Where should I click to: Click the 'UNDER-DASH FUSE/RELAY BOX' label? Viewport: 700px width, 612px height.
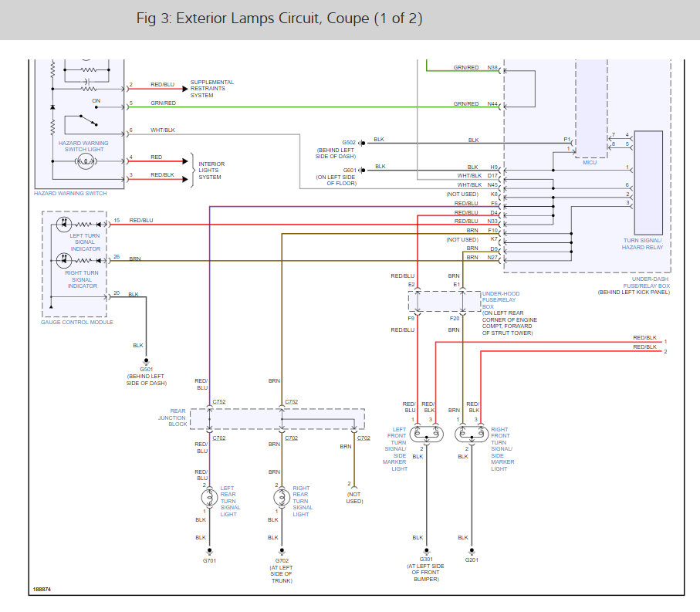pos(647,282)
